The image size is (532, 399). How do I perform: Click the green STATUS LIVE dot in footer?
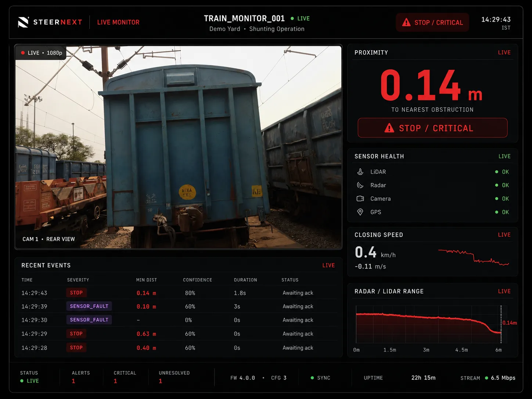(22, 381)
